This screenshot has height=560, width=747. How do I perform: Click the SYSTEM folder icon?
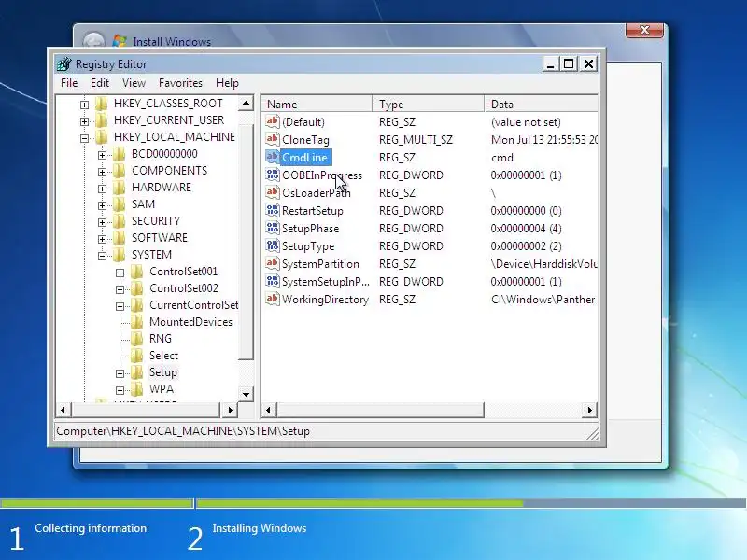[119, 255]
